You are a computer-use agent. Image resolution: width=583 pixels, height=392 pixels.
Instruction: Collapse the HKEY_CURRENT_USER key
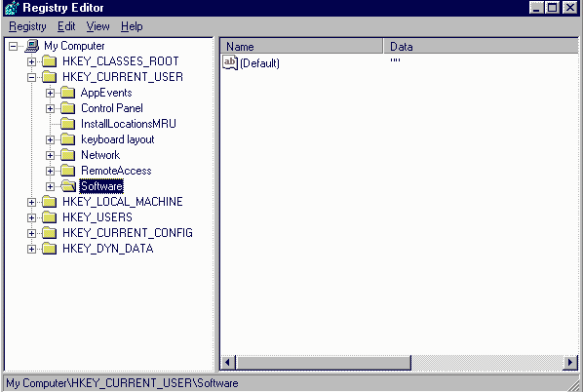tap(31, 77)
